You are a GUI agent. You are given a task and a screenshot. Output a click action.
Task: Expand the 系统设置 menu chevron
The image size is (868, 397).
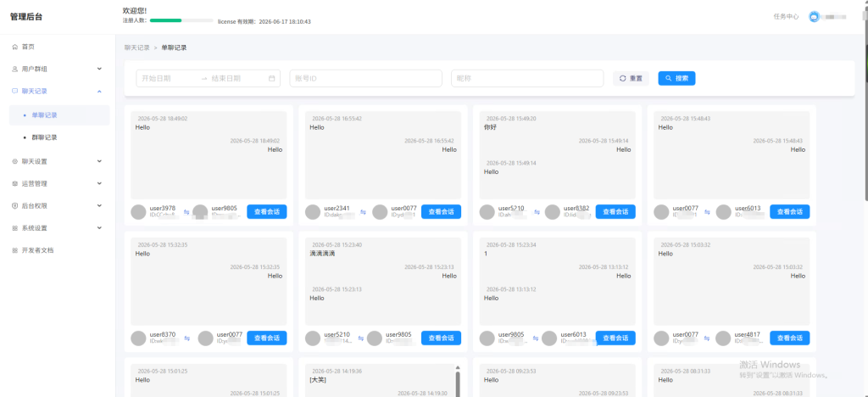99,227
